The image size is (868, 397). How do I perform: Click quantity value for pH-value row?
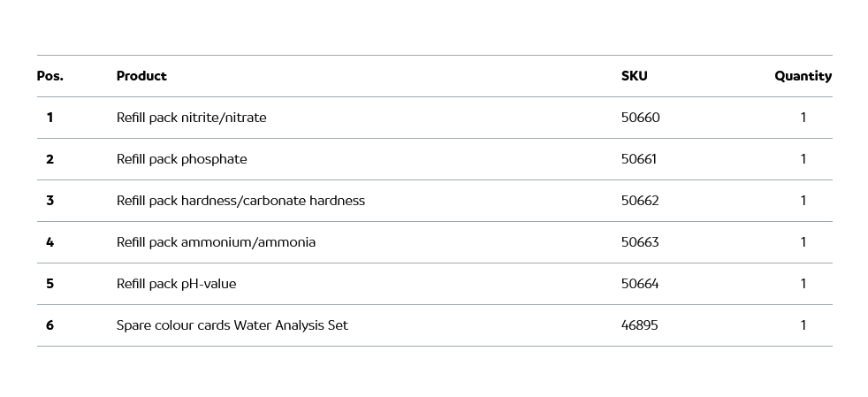pos(803,284)
